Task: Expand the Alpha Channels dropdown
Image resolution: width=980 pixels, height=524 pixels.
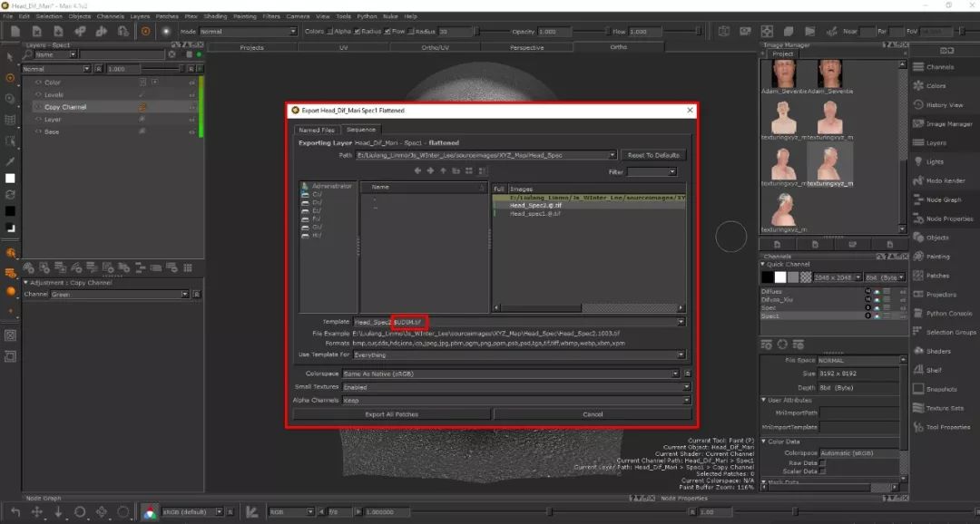Action: (x=511, y=400)
